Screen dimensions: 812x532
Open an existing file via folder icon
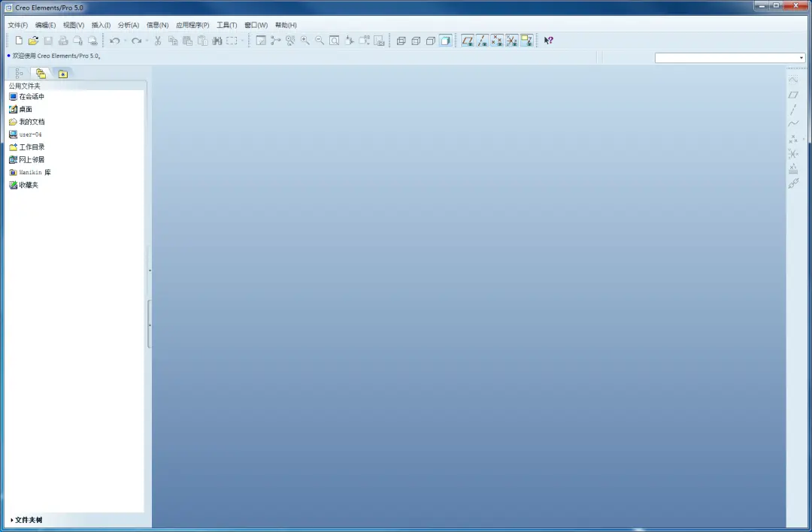[x=33, y=41]
